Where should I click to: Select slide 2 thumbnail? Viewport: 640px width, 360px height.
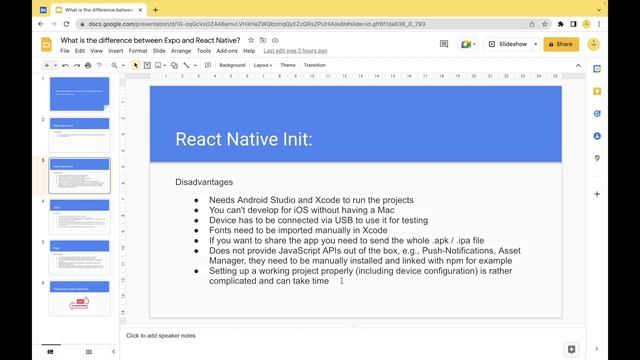point(80,135)
